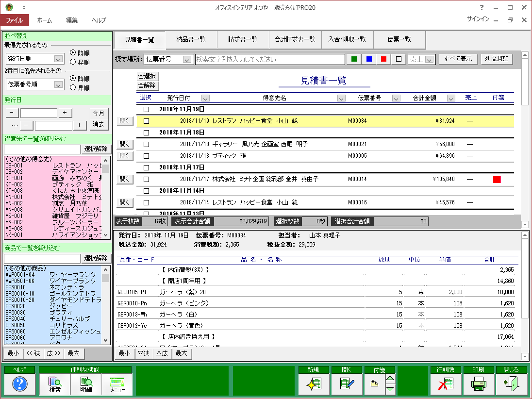Select 昇順 for first sort priority

(x=73, y=62)
